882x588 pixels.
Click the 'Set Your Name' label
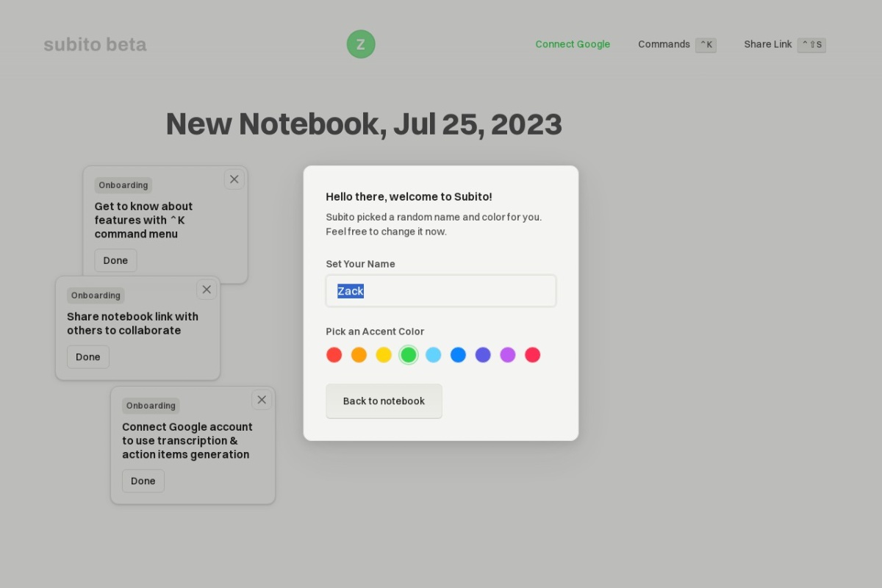point(360,264)
